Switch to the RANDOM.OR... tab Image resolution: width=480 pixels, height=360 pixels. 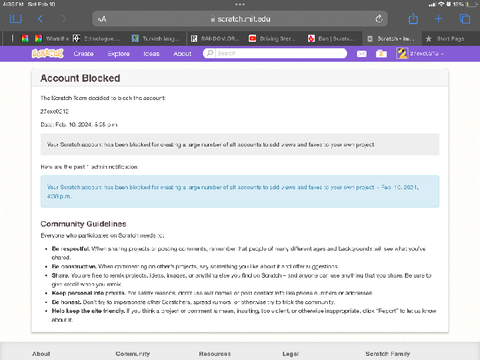coord(215,39)
